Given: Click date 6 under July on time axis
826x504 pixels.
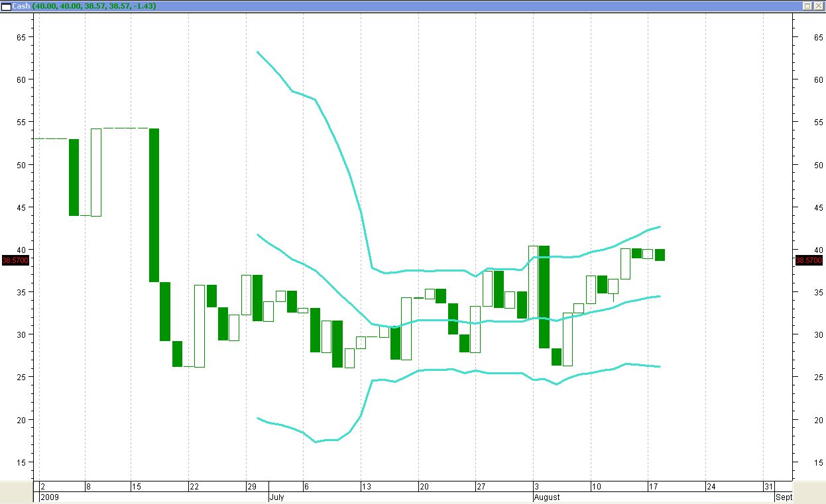Looking at the screenshot, I should coord(306,486).
